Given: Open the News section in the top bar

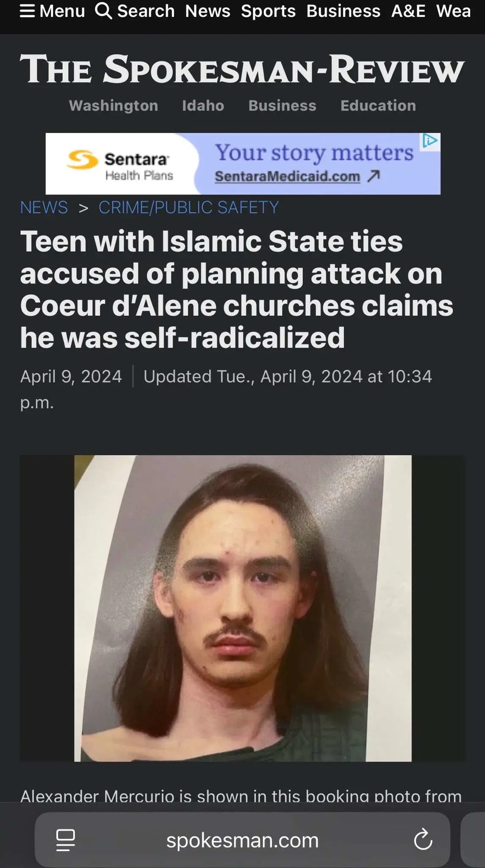Looking at the screenshot, I should coord(208,11).
